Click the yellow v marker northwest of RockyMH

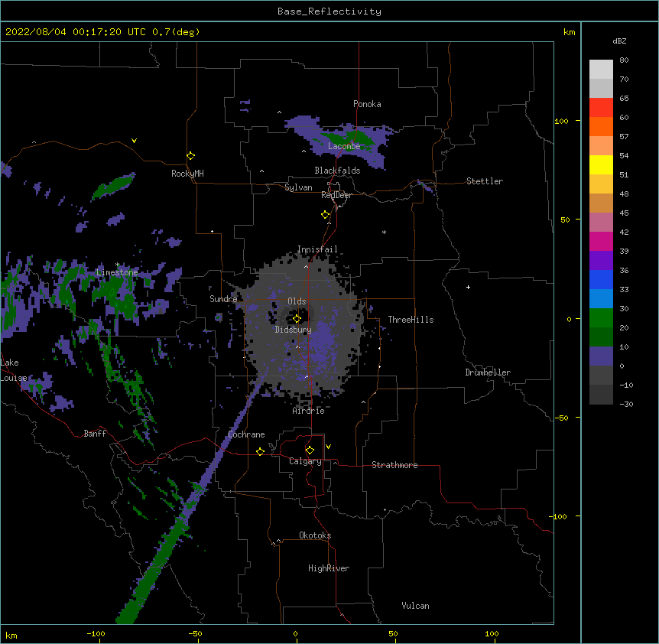pyautogui.click(x=134, y=141)
